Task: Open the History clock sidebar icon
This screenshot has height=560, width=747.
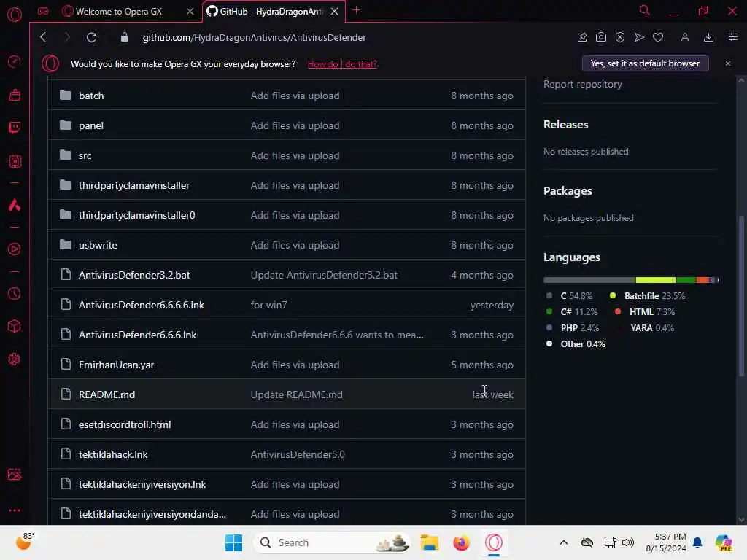Action: coord(15,293)
